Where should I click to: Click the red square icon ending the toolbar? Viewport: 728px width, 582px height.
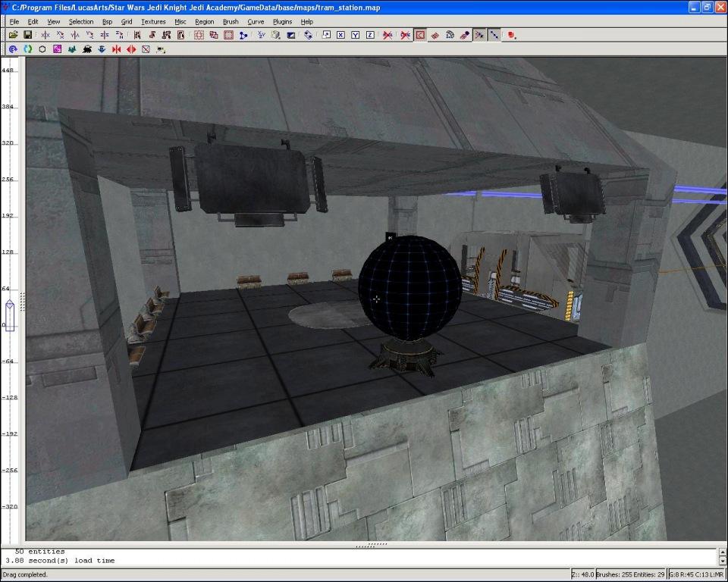click(x=512, y=35)
